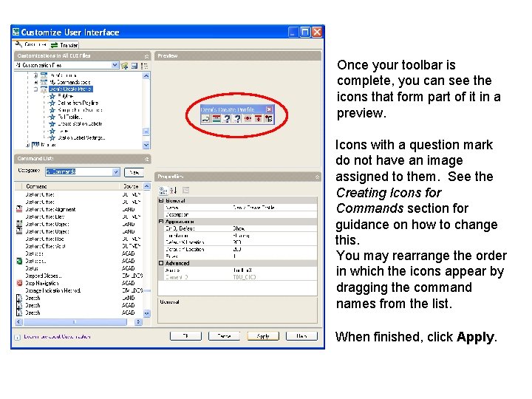Click the Apply button
Screen dimensions: 532x399
coord(263,336)
